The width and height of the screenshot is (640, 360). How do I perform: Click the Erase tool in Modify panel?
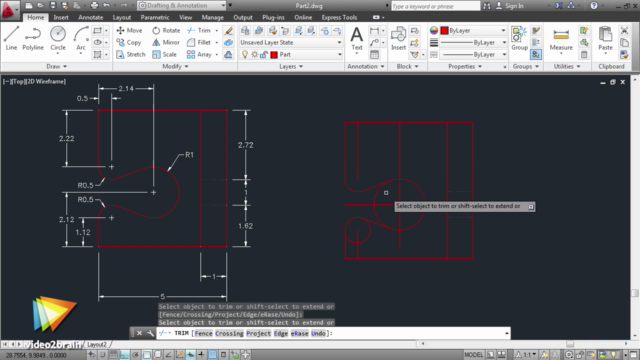pos(229,31)
